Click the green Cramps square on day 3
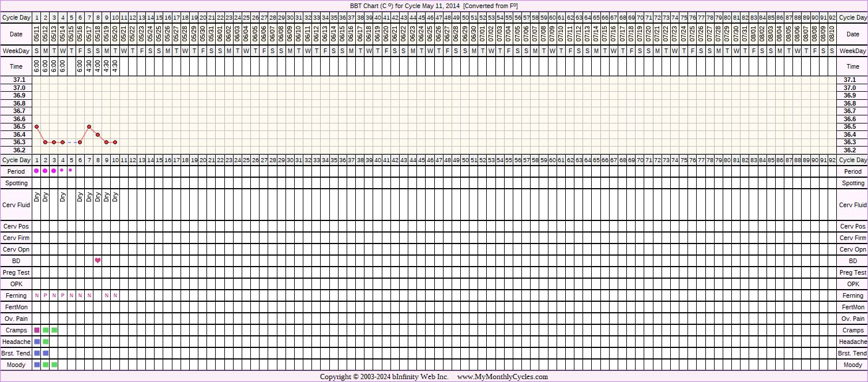Screen dimensions: 868x382 tap(54, 330)
